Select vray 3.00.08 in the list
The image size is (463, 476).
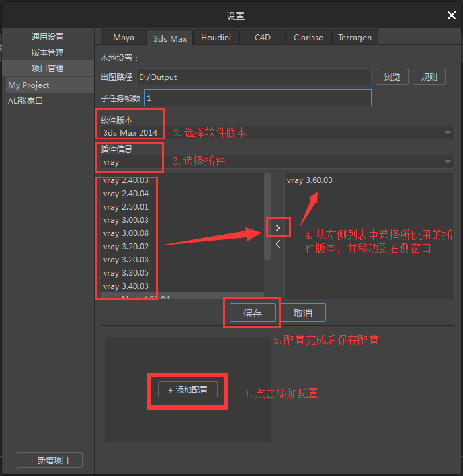(x=183, y=233)
